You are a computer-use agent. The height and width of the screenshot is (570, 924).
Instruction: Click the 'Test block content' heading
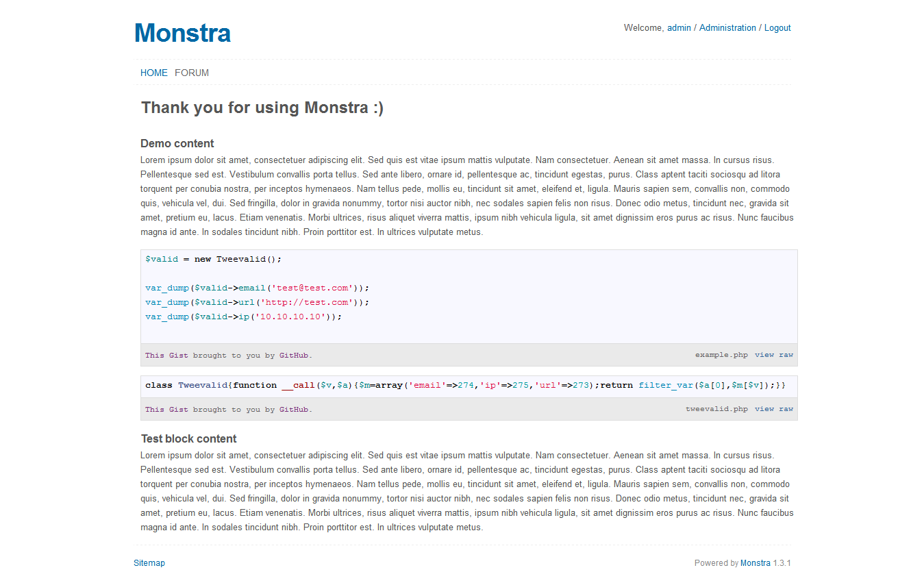pyautogui.click(x=189, y=438)
